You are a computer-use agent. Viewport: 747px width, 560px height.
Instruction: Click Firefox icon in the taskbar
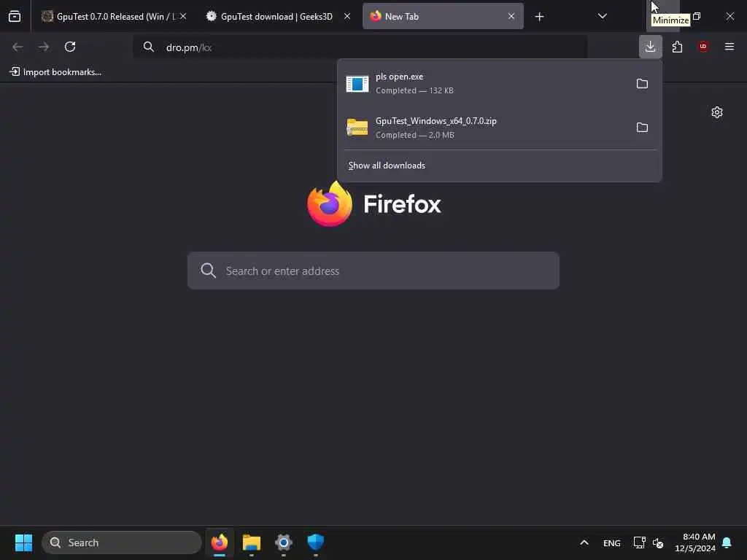pyautogui.click(x=220, y=542)
